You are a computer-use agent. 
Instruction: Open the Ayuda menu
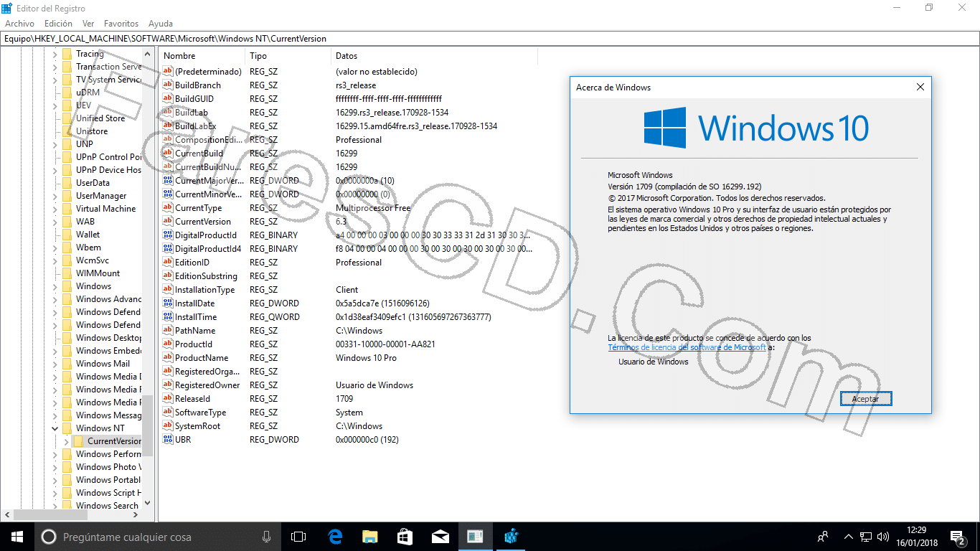[x=161, y=24]
